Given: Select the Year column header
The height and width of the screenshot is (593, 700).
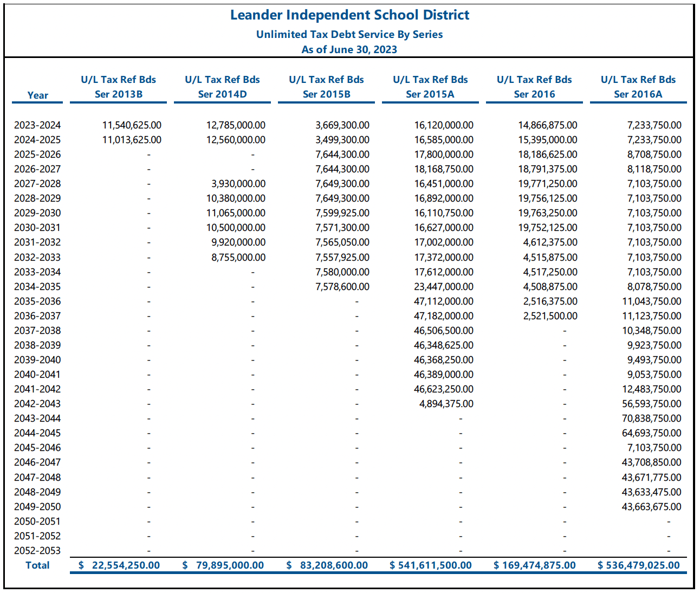Looking at the screenshot, I should pyautogui.click(x=38, y=95).
